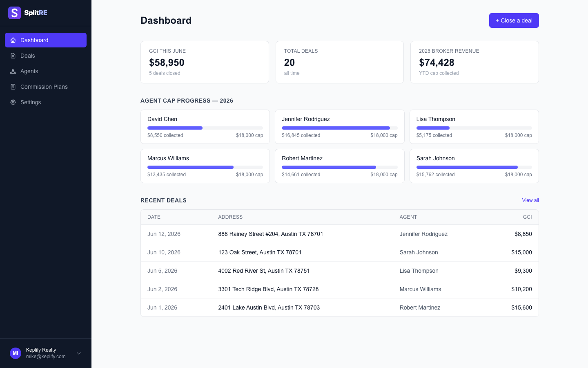Click the Robert Martinez cap card name

[302, 158]
